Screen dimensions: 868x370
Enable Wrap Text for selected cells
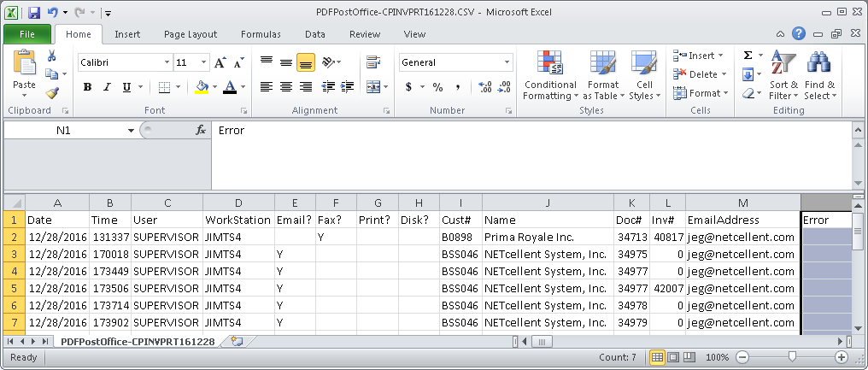tap(372, 62)
